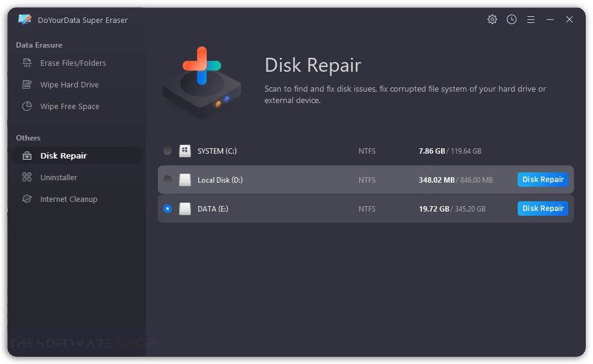This screenshot has height=364, width=593.
Task: Click Disk Repair button for Local Disk (D:)
Action: (x=543, y=180)
